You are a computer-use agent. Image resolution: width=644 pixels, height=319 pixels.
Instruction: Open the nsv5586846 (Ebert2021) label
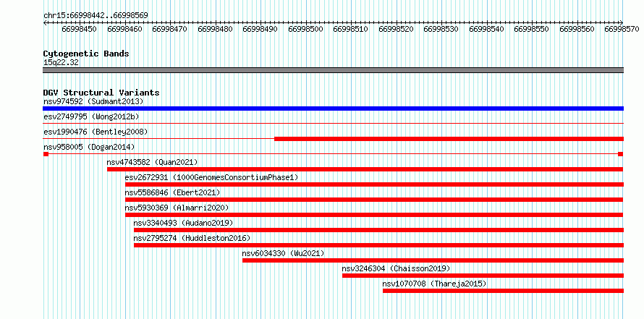[x=172, y=192]
